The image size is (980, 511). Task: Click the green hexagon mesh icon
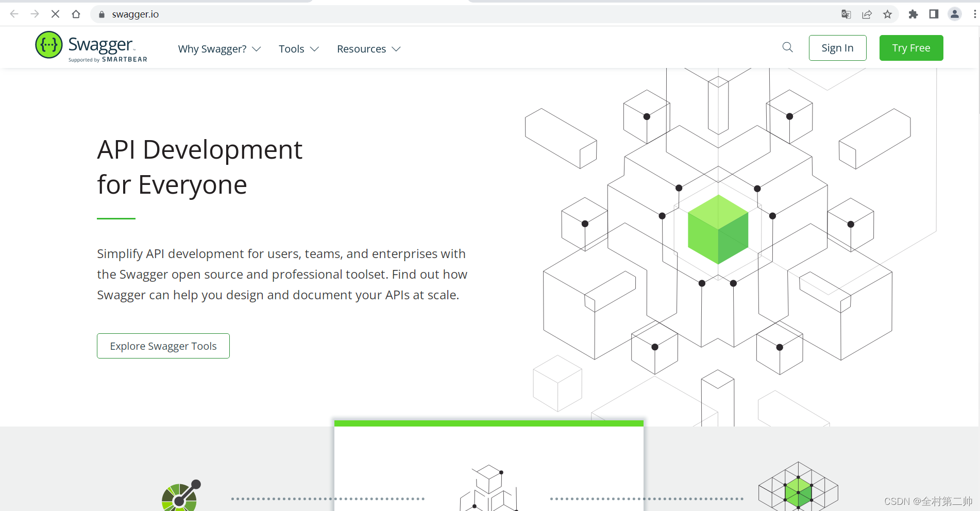tap(798, 486)
